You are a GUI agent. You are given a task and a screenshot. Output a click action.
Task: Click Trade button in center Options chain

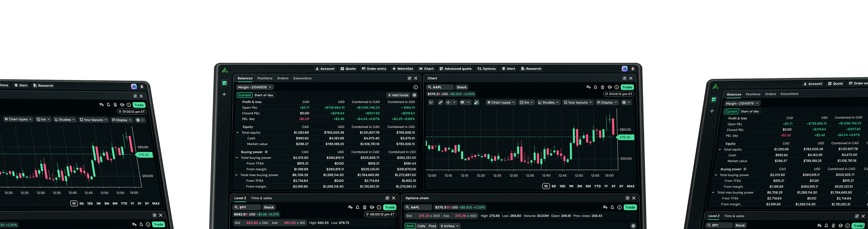630,208
